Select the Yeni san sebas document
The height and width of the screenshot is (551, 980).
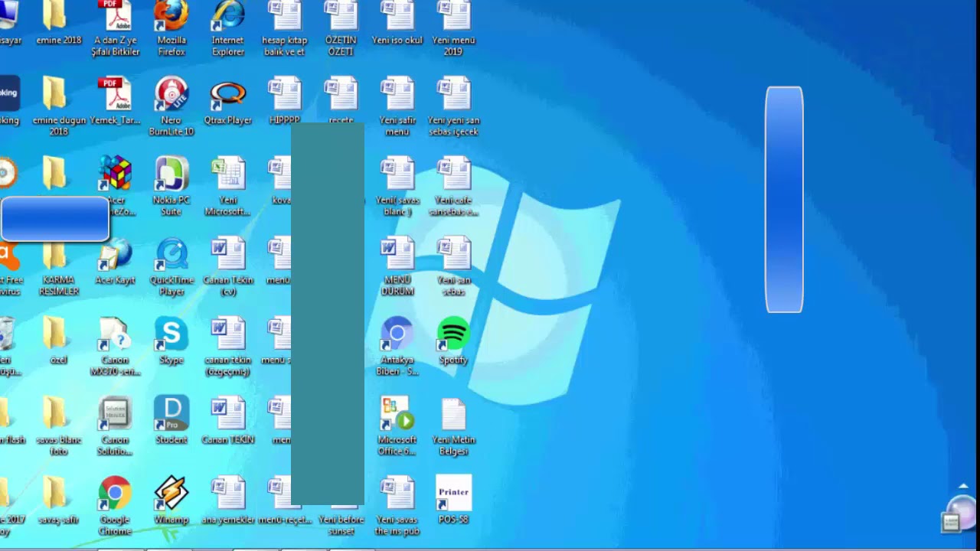[x=453, y=266]
